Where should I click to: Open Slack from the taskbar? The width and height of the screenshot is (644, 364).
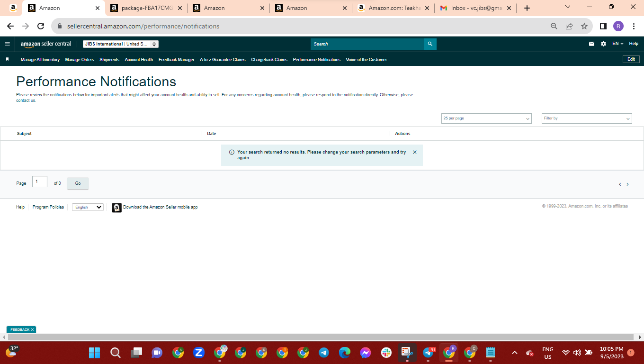click(x=386, y=353)
